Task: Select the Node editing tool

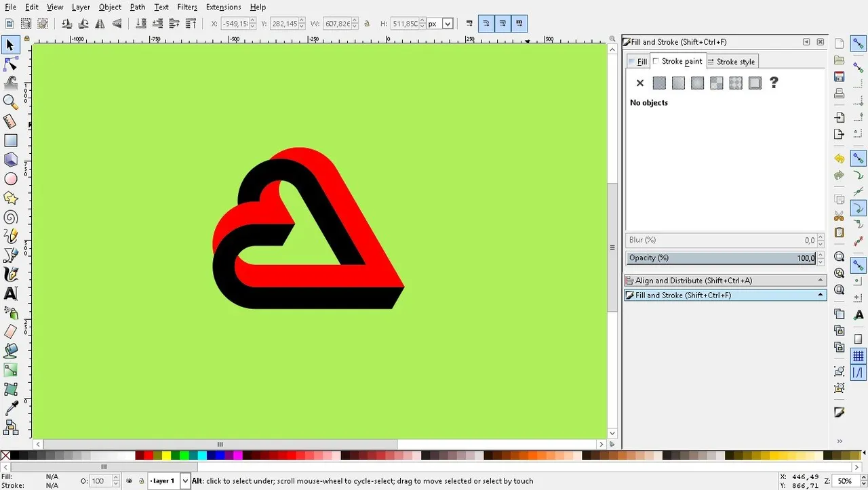Action: click(11, 64)
